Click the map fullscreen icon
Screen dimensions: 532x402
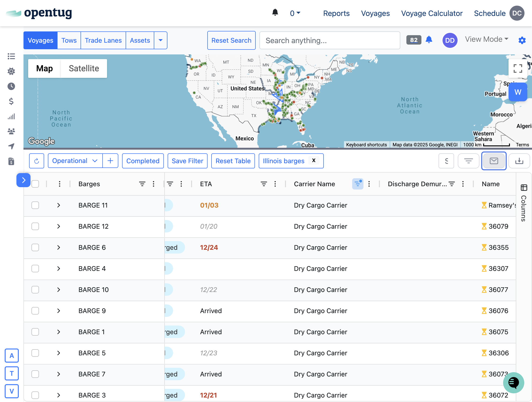pyautogui.click(x=518, y=68)
